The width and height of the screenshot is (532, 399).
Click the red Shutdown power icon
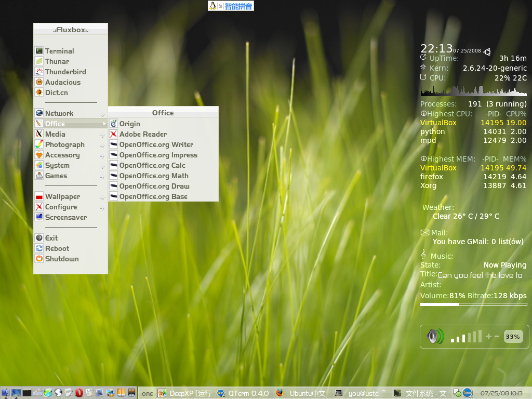(x=39, y=259)
